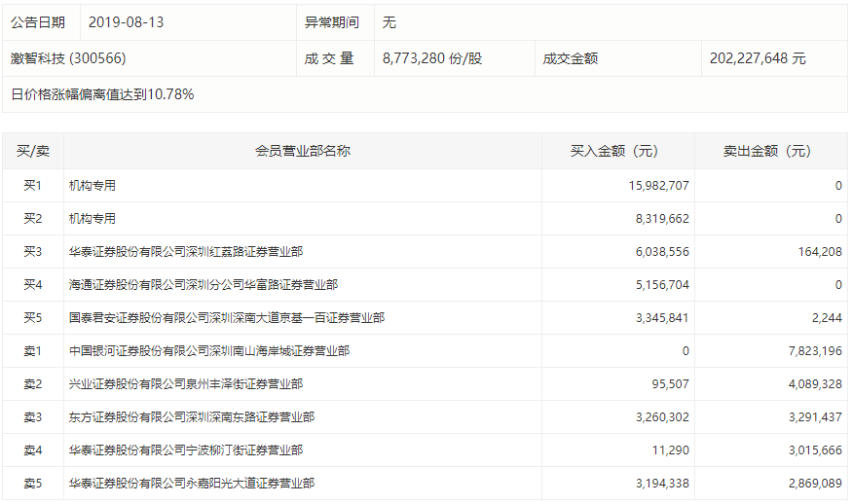The height and width of the screenshot is (504, 853).
Task: Select the 无 value for abnormal period
Action: (x=389, y=22)
